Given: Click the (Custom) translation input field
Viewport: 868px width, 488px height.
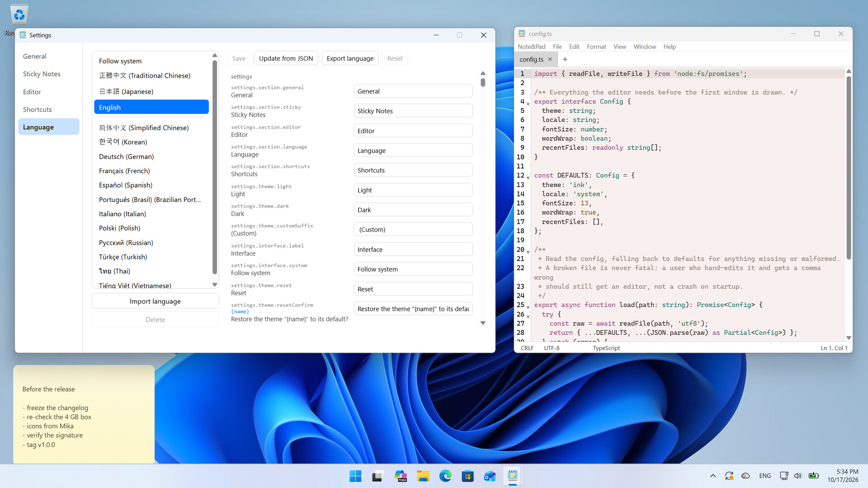Looking at the screenshot, I should [x=413, y=230].
